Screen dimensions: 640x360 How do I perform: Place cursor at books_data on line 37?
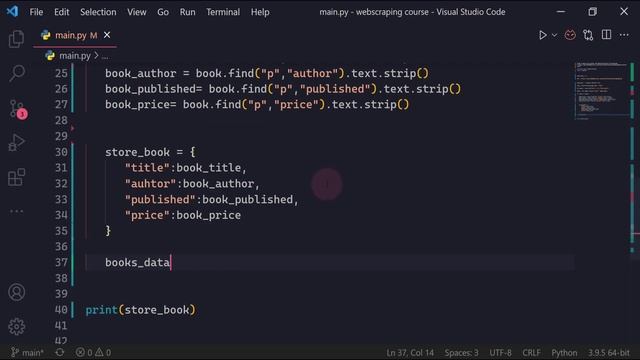click(138, 262)
